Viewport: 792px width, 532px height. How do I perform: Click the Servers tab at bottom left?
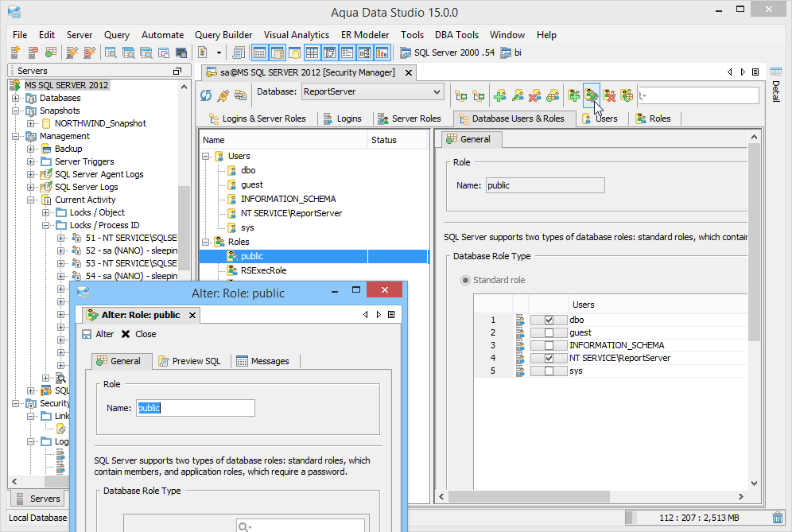[x=38, y=499]
